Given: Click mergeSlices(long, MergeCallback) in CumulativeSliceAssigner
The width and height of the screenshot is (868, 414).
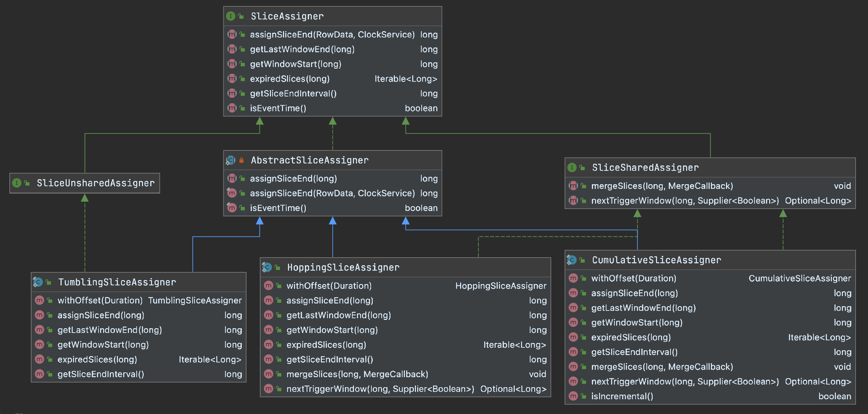Looking at the screenshot, I should point(662,367).
